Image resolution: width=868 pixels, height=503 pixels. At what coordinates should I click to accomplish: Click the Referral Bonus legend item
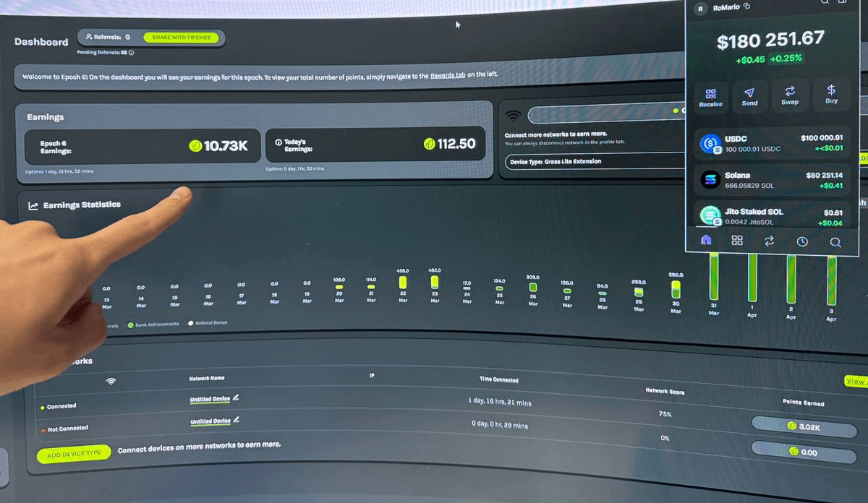point(208,322)
